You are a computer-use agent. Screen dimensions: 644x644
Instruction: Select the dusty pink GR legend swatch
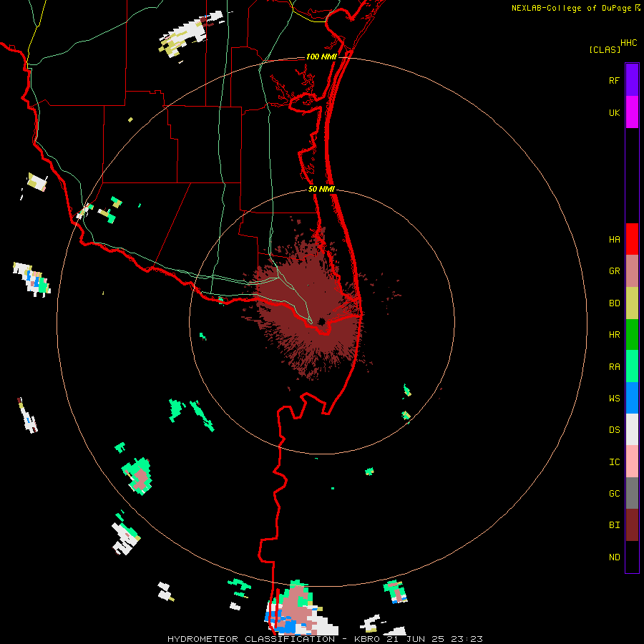click(x=632, y=271)
